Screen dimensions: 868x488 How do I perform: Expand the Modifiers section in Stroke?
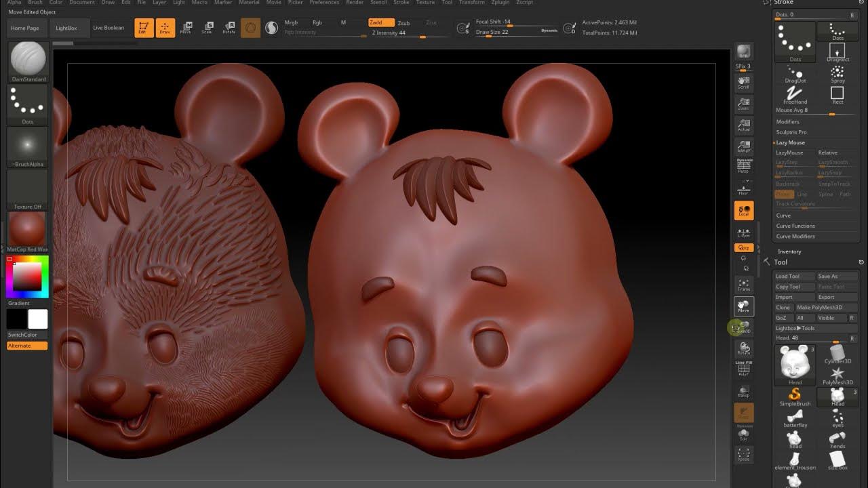(788, 122)
